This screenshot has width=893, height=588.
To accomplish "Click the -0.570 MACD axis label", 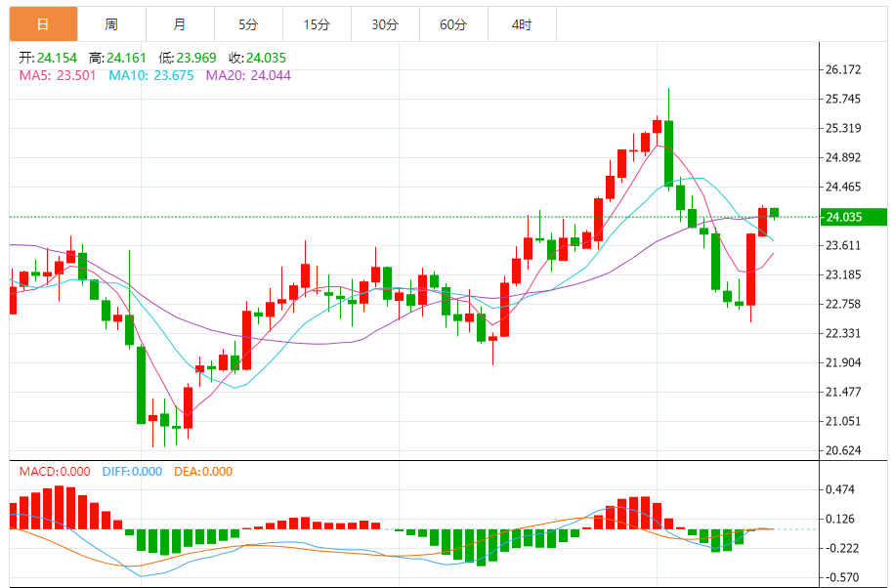I will coord(840,577).
